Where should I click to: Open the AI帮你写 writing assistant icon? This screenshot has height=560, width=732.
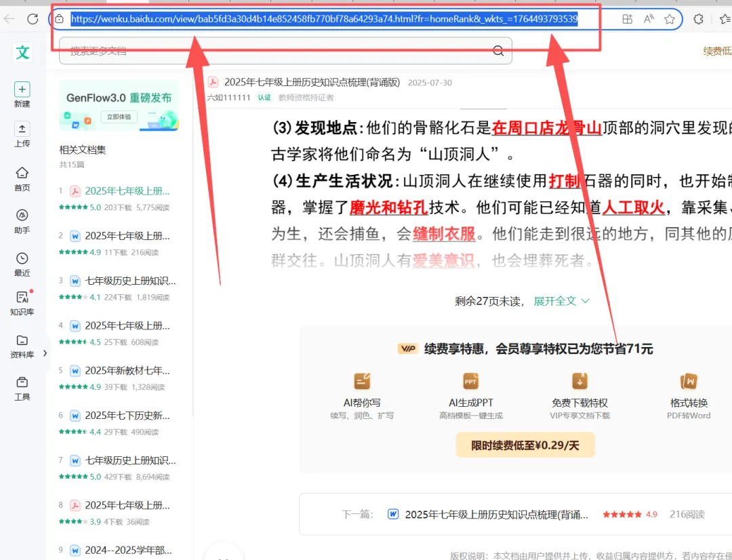pyautogui.click(x=362, y=380)
